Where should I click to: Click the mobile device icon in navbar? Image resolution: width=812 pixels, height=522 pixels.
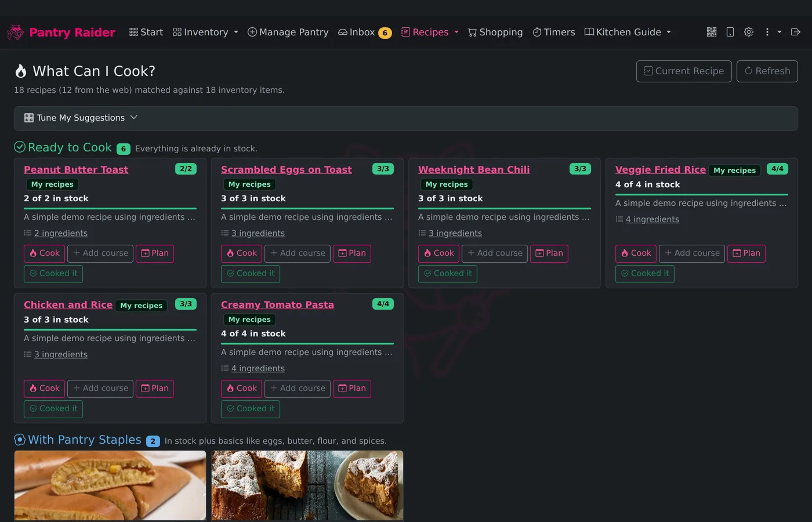(x=730, y=32)
